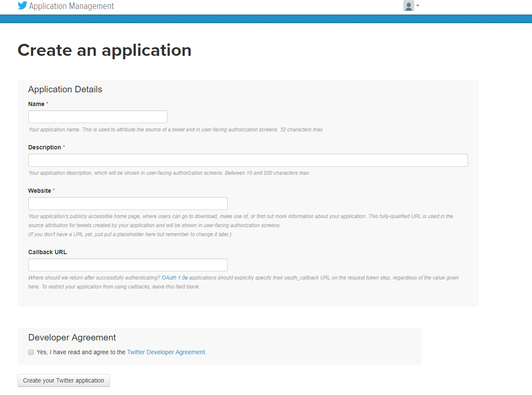Click the "Yes, I have read" agreement text

click(81, 352)
